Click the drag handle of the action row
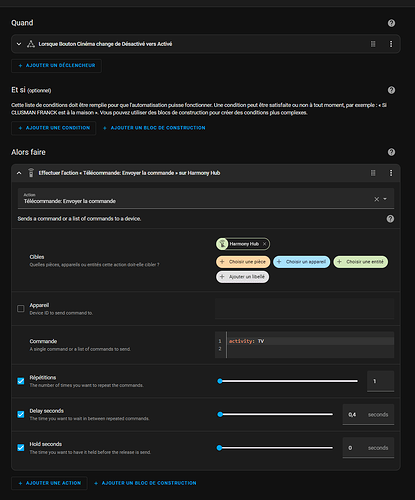Viewport: 415px width, 500px height. point(373,173)
